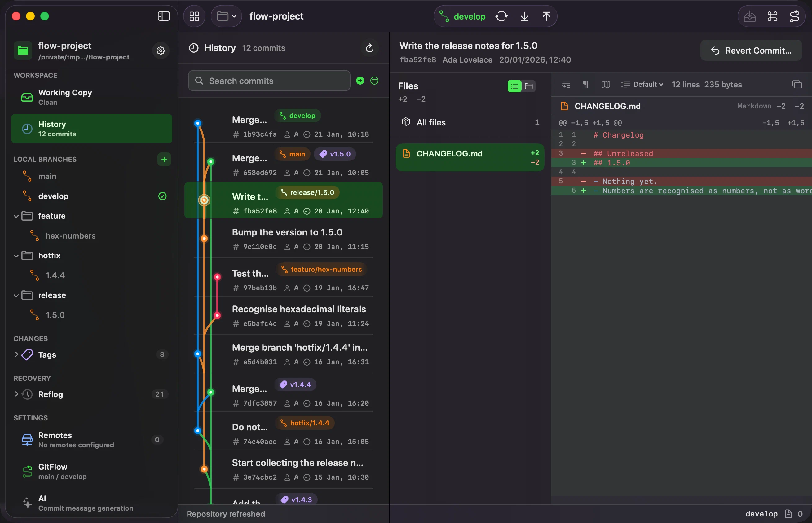Click the Search commits field
Image resolution: width=812 pixels, height=523 pixels.
pos(269,81)
